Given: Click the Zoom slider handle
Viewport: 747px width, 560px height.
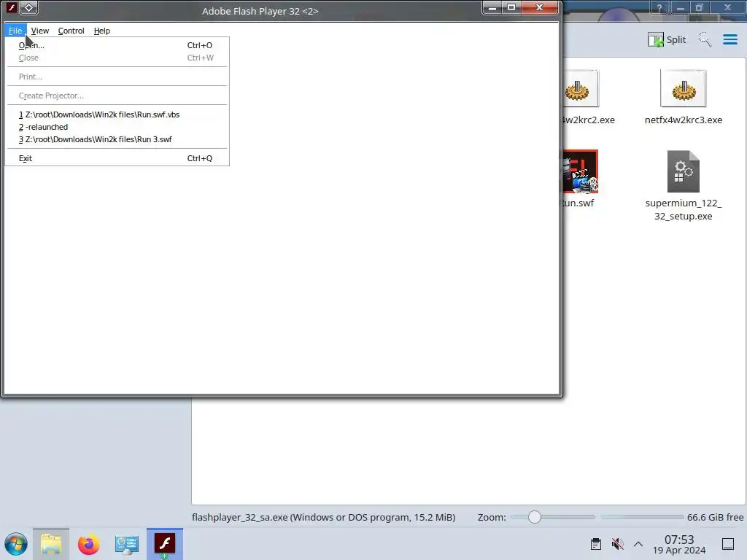Looking at the screenshot, I should point(535,517).
